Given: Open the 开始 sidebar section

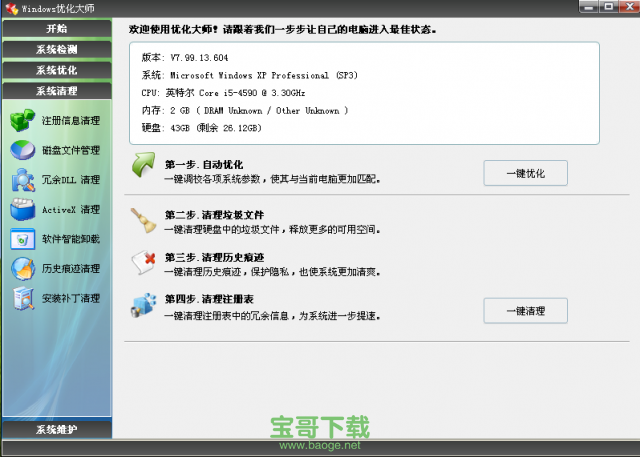Looking at the screenshot, I should [57, 29].
